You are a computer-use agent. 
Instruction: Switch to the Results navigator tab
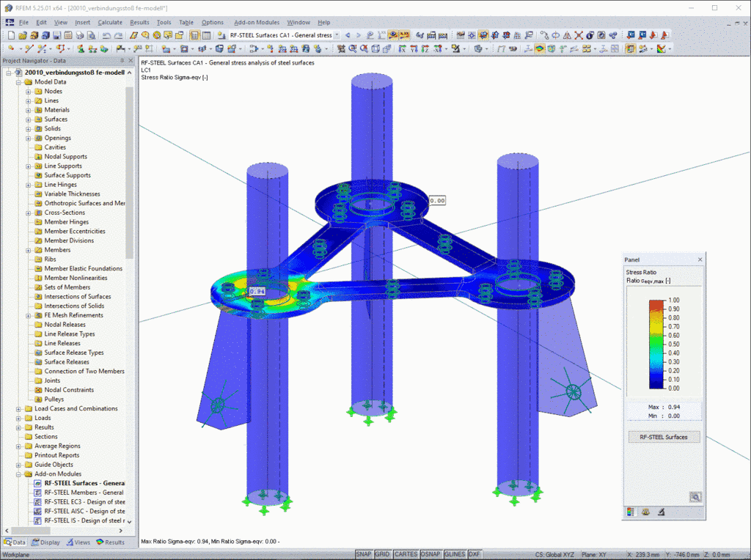point(110,542)
